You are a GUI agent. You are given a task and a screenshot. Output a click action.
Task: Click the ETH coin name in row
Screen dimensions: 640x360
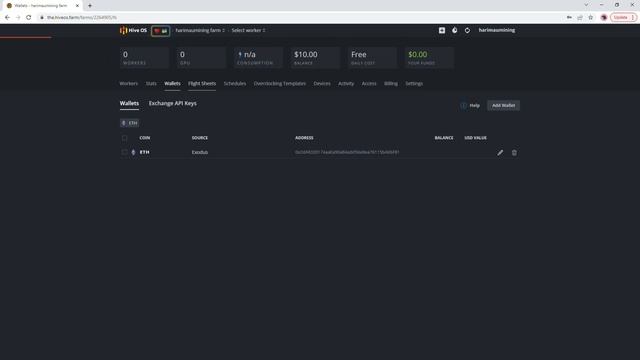[144, 152]
